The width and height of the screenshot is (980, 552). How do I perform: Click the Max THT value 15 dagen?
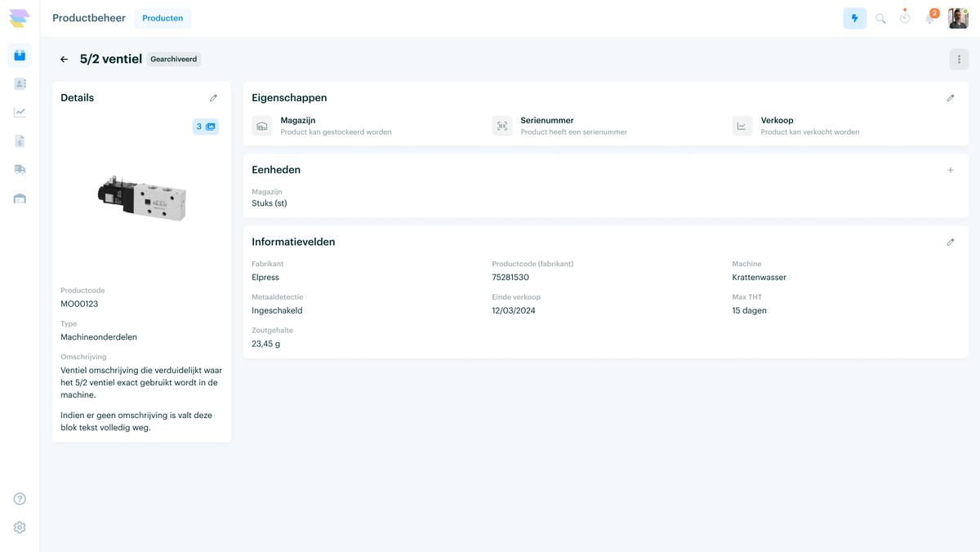[x=750, y=310]
